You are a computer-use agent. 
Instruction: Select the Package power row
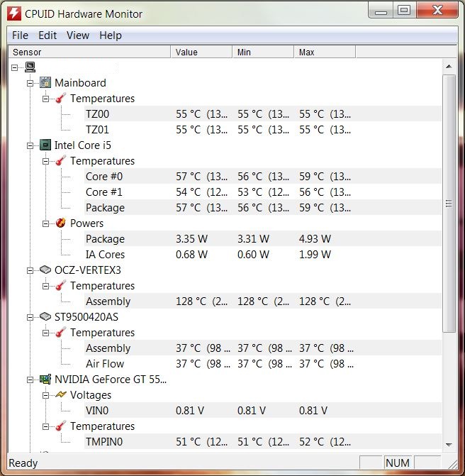coord(263,238)
